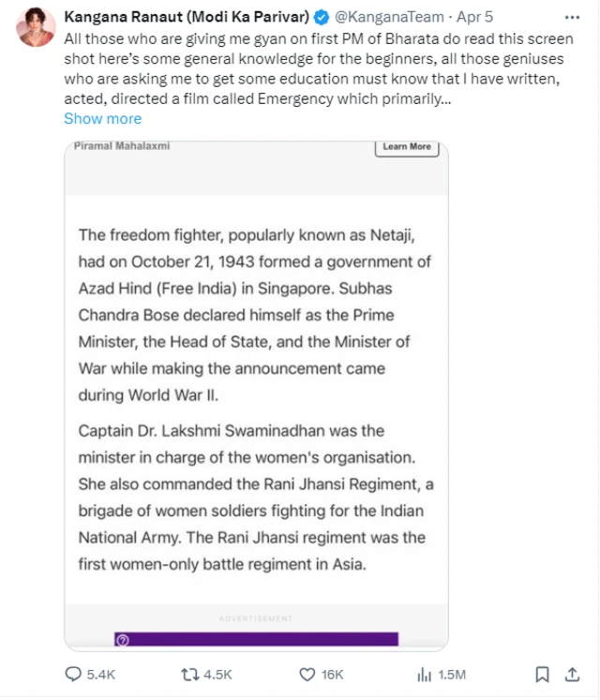Click the 16K likes count
This screenshot has height=700, width=600.
pos(333,675)
